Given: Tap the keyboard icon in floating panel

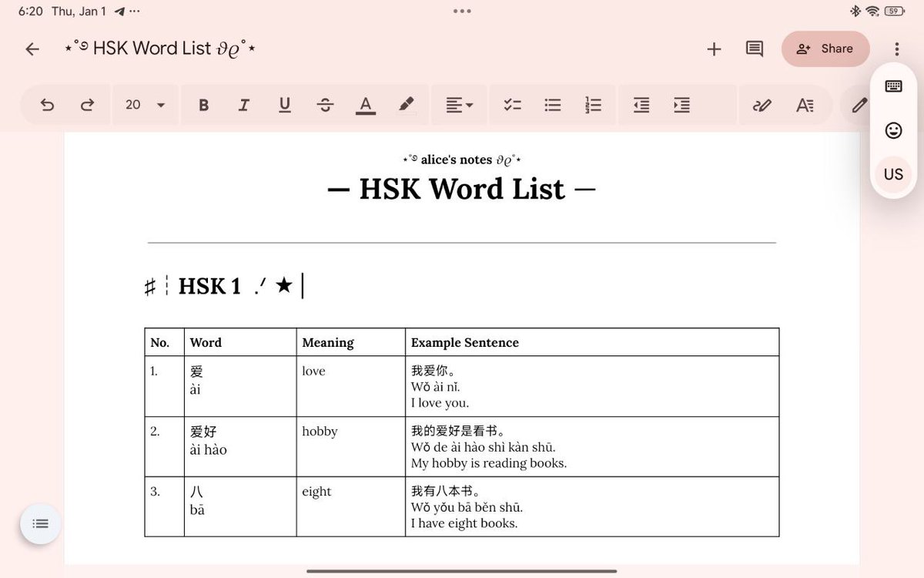Looking at the screenshot, I should tap(893, 86).
